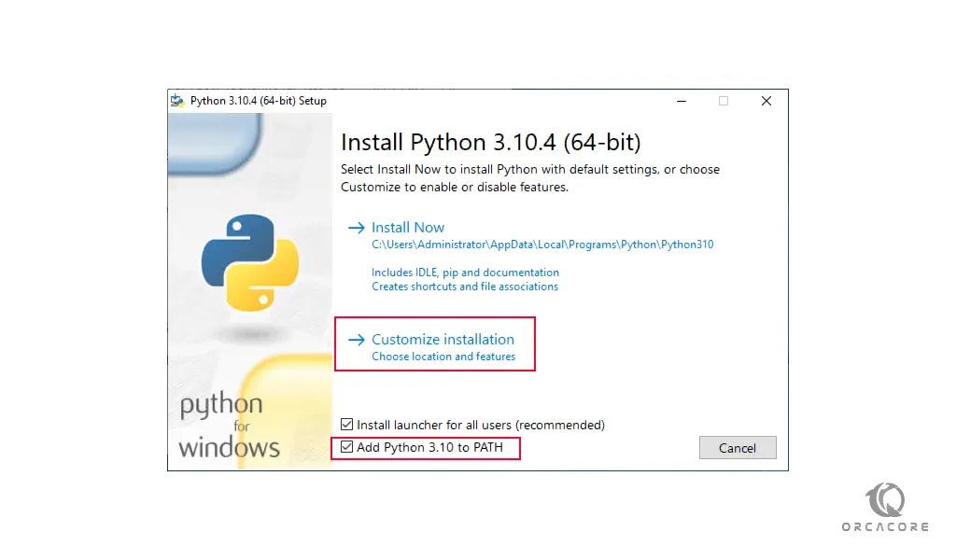Cancel the Python setup
956x560 pixels.
coord(738,448)
